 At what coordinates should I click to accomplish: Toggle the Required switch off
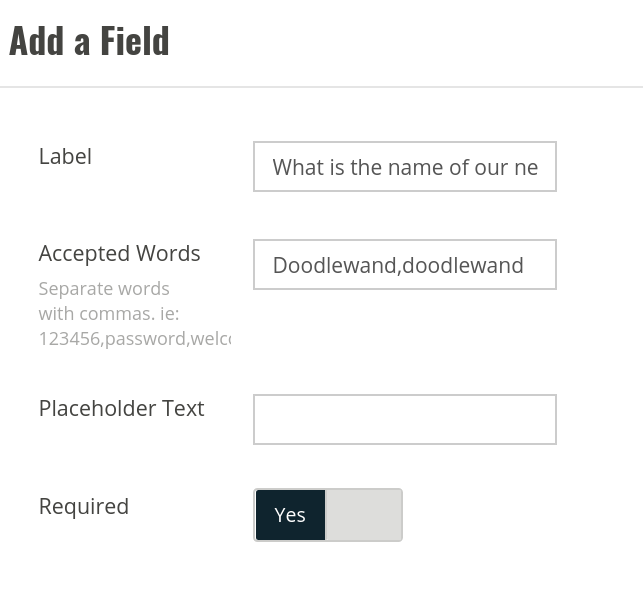coord(328,515)
